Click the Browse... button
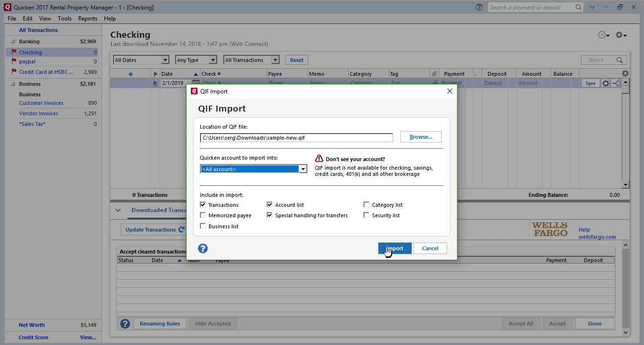 pyautogui.click(x=421, y=137)
